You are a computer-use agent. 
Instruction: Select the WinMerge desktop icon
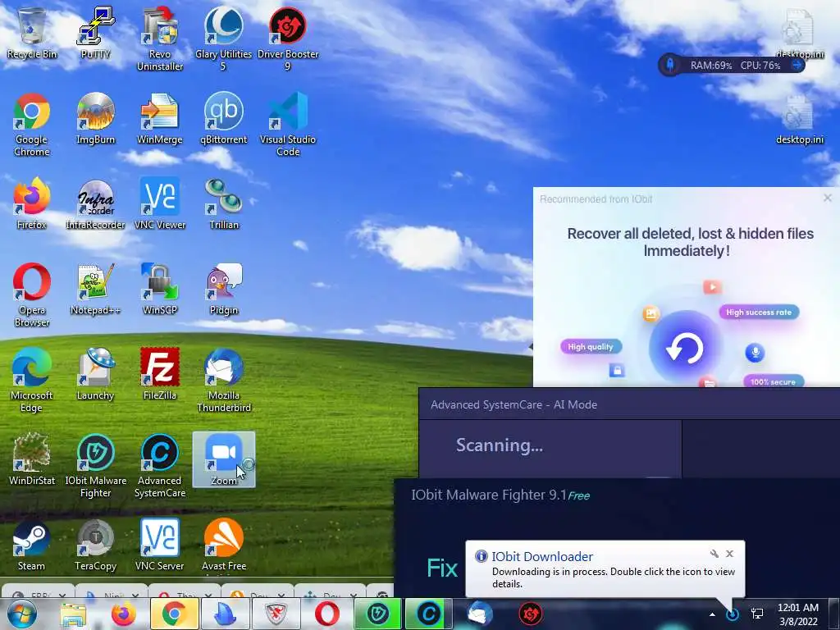[160, 119]
